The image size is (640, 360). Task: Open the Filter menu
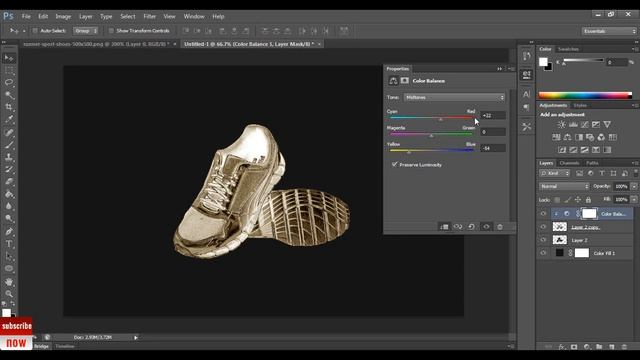149,16
